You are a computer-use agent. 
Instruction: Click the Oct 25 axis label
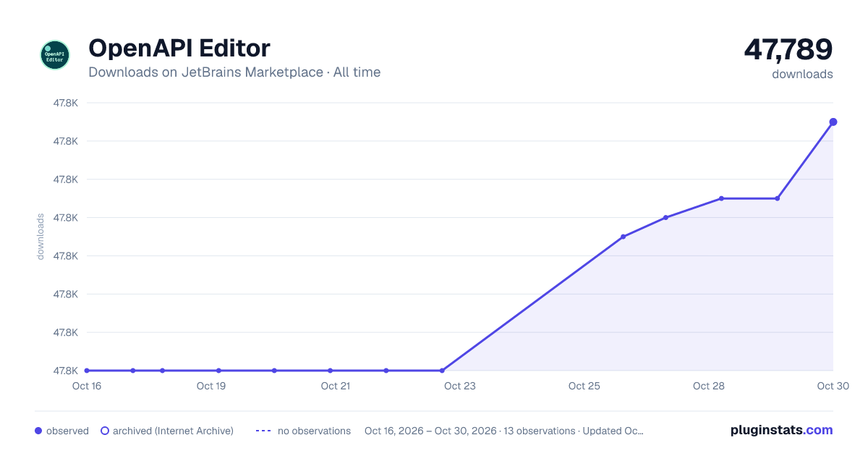pos(584,386)
